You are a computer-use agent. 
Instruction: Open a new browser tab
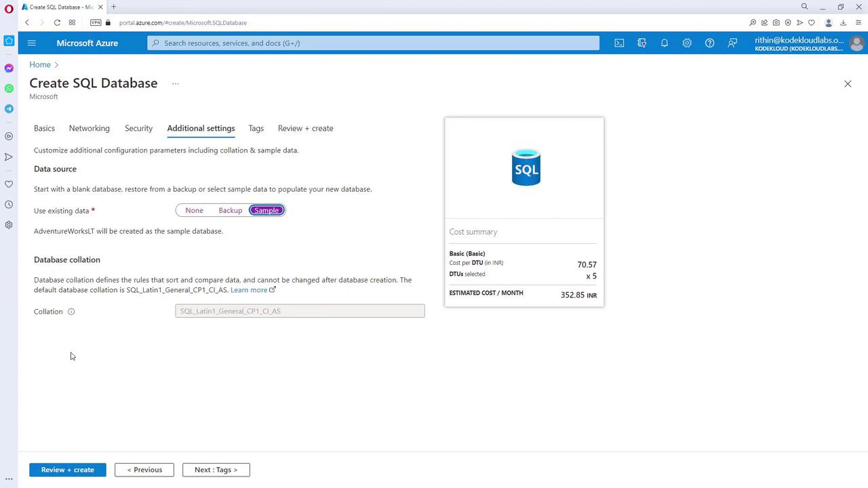click(113, 7)
